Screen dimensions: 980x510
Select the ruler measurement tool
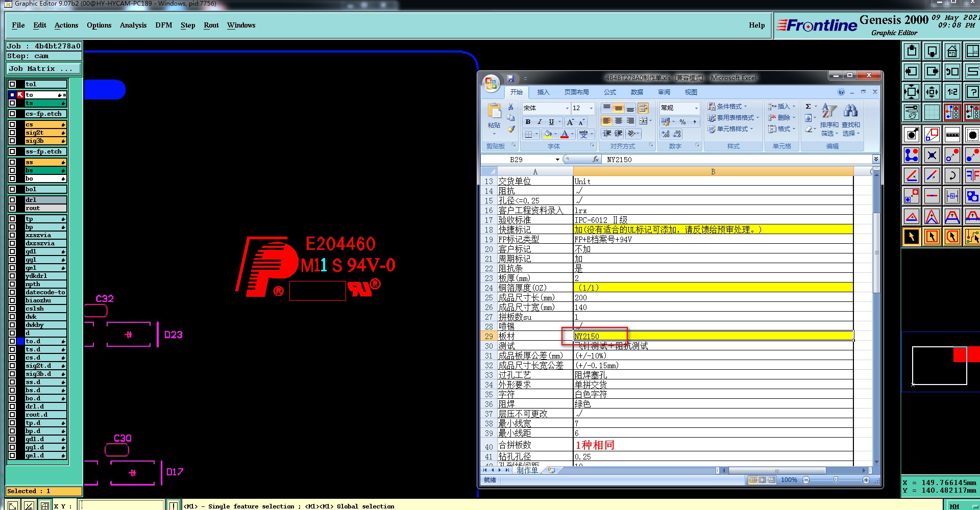coord(952,135)
